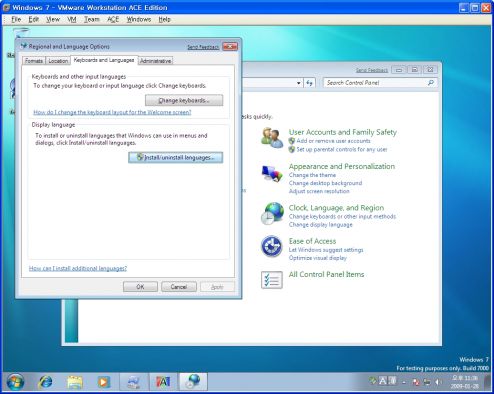494x394 pixels.
Task: Open the Clock, Language, and Region globe icon
Action: pyautogui.click(x=272, y=213)
